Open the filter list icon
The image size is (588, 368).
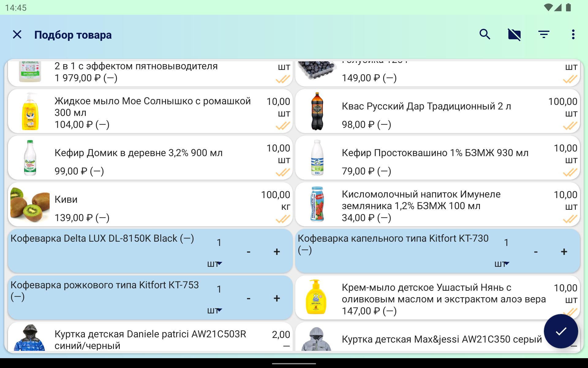(x=544, y=34)
